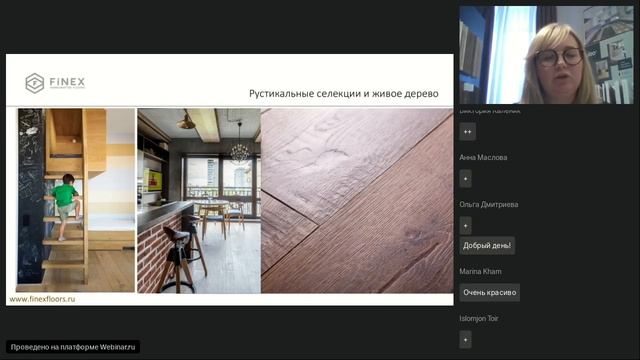Click 'Проведено на платформе Webinar.ru' badge

(x=73, y=347)
